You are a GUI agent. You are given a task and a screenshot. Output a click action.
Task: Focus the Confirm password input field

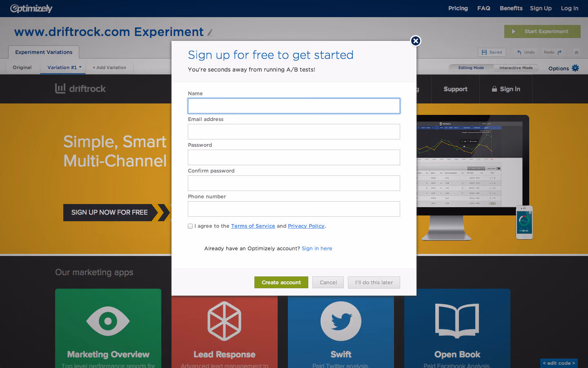(294, 183)
